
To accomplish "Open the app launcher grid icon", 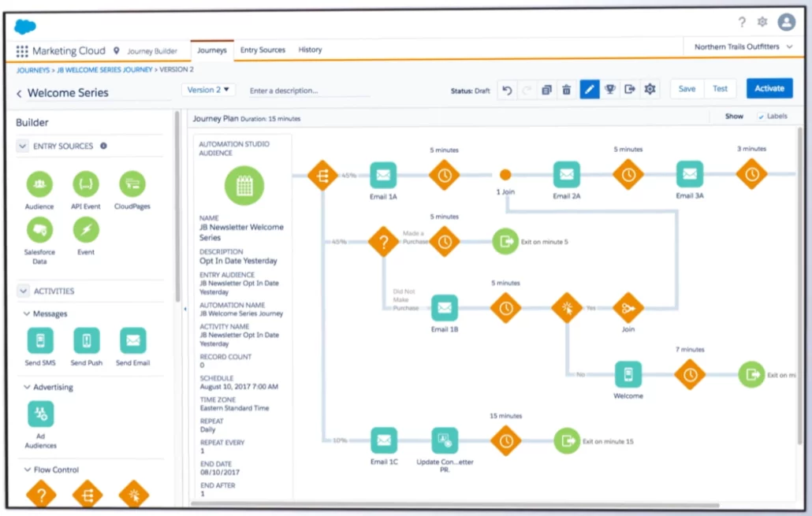I will click(22, 51).
